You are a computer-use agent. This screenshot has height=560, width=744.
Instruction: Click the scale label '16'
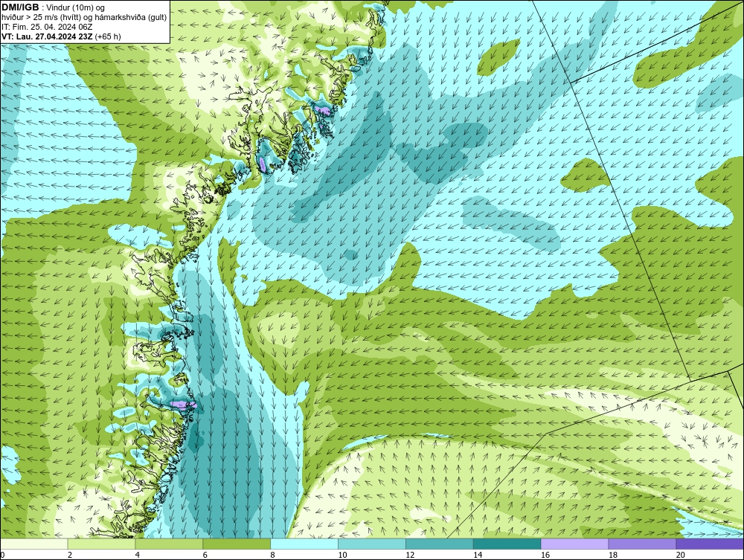(545, 556)
